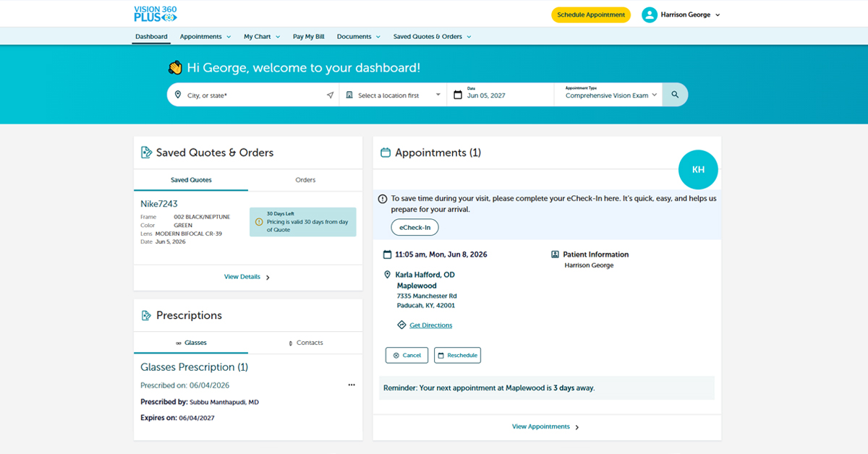Click the 7335 Manchester Rd address text
The image size is (868, 454).
point(427,296)
